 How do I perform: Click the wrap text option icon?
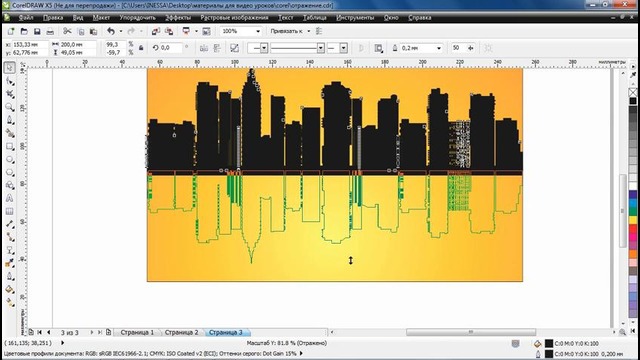point(378,48)
